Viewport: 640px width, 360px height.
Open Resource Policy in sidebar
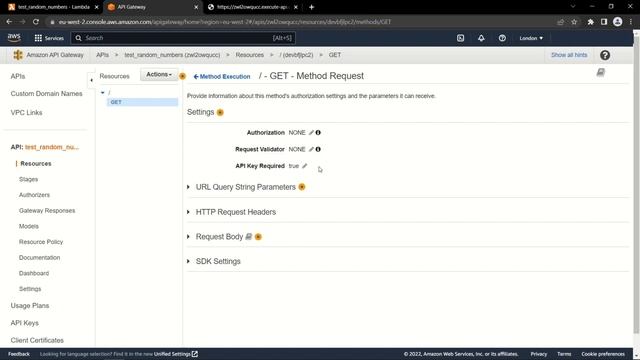(x=41, y=242)
